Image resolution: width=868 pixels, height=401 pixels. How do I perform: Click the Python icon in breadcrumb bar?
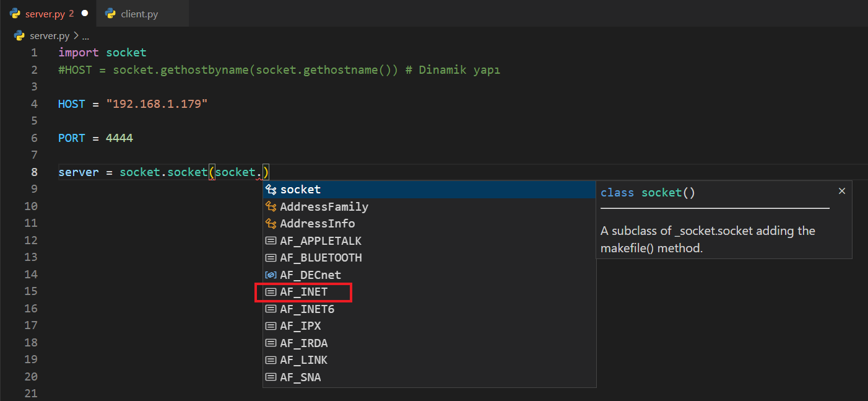[19, 36]
